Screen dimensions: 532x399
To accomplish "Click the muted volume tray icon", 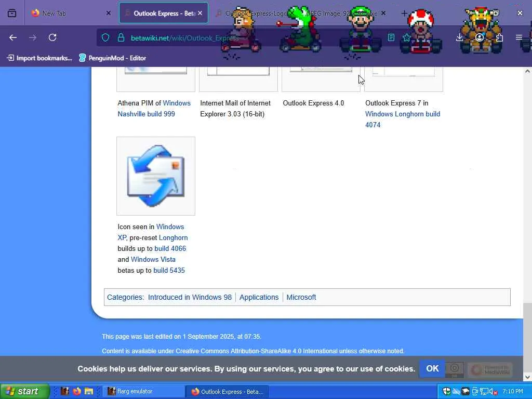I will coord(494,392).
